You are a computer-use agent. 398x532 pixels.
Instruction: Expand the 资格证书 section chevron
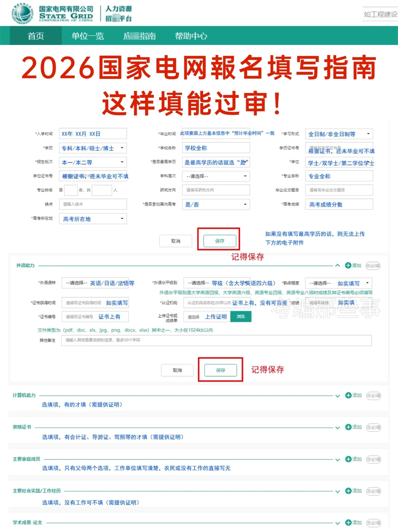click(x=338, y=428)
